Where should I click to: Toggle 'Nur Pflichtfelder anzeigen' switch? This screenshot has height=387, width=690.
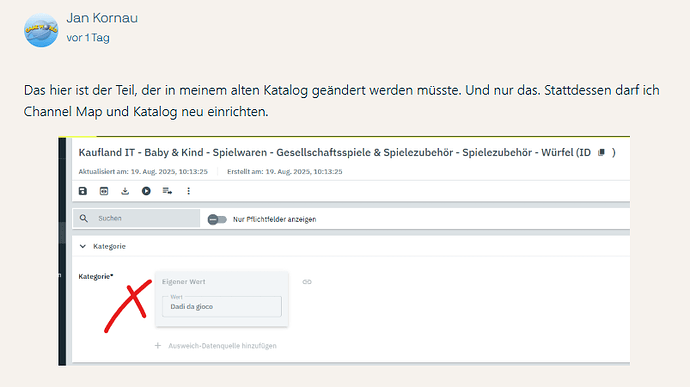click(217, 219)
